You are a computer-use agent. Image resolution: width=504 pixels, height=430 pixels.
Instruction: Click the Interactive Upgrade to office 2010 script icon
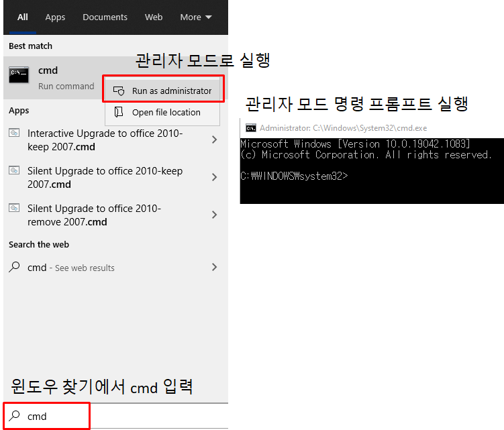(x=14, y=133)
